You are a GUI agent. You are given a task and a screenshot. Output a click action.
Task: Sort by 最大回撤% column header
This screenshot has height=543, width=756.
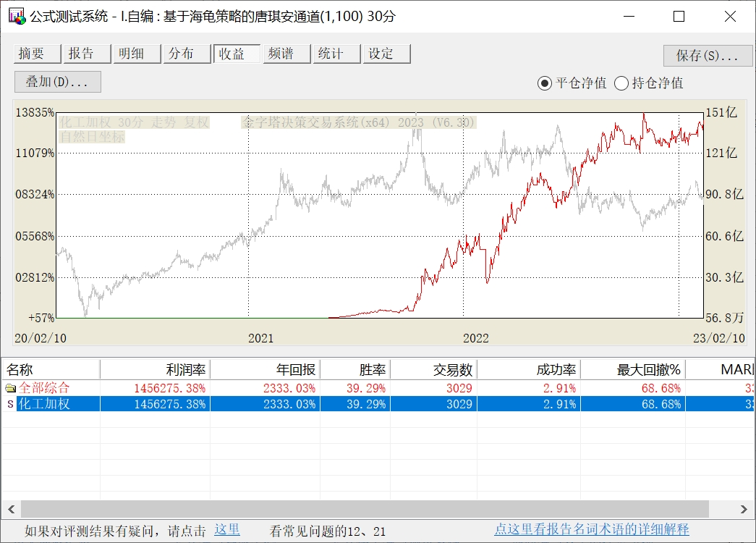pos(632,370)
